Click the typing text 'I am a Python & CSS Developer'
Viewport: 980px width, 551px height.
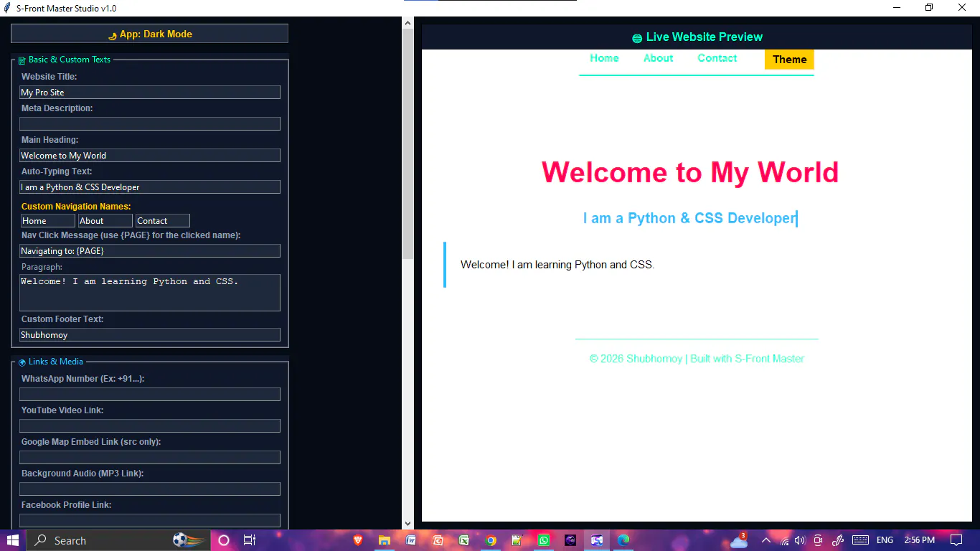click(689, 218)
